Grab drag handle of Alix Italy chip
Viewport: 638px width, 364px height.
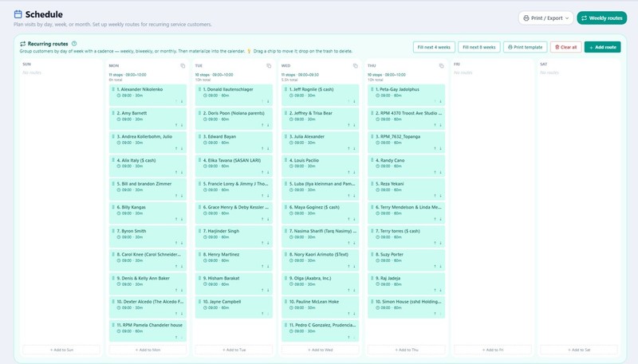coord(113,160)
